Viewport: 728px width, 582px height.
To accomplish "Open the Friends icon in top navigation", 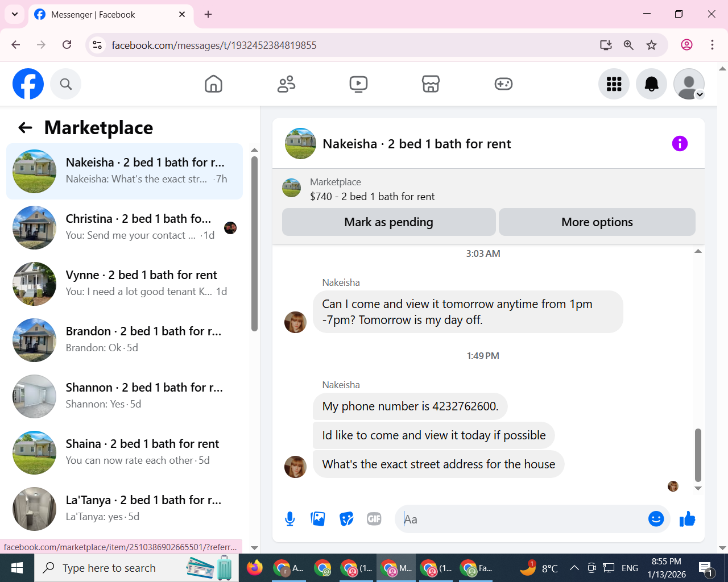I will [286, 84].
